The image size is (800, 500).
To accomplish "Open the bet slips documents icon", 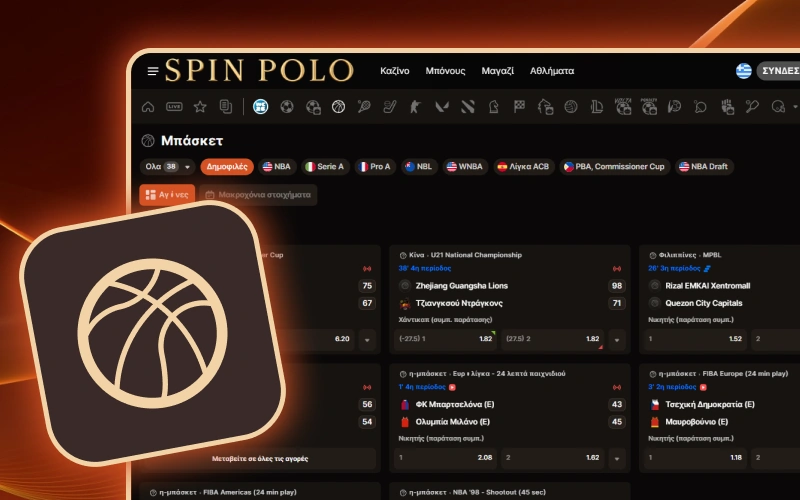I will (x=226, y=107).
